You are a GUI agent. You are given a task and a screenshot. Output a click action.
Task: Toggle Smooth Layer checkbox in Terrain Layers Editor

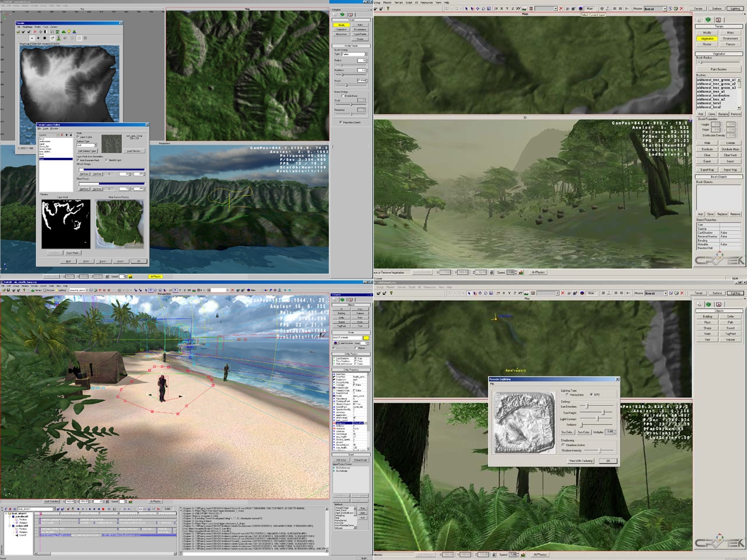(x=106, y=160)
